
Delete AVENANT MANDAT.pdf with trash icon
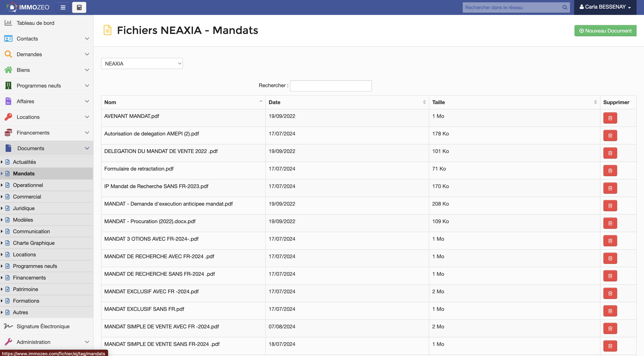pos(610,118)
